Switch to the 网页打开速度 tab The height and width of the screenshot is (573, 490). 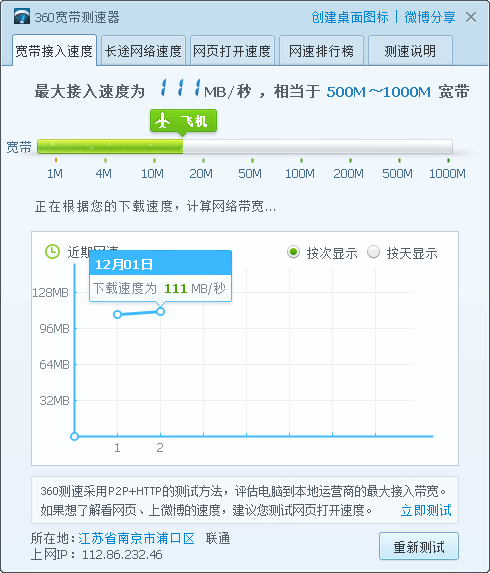coord(232,51)
